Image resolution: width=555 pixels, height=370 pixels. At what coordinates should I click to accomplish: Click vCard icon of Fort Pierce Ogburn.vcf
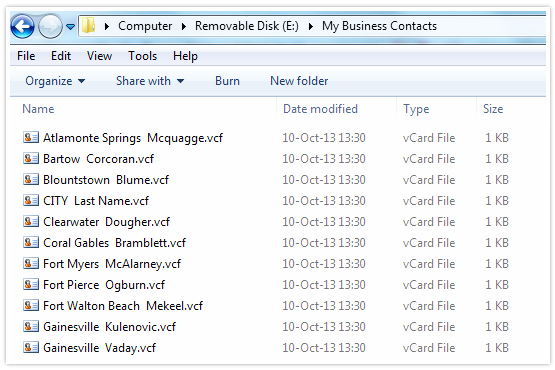[x=31, y=284]
